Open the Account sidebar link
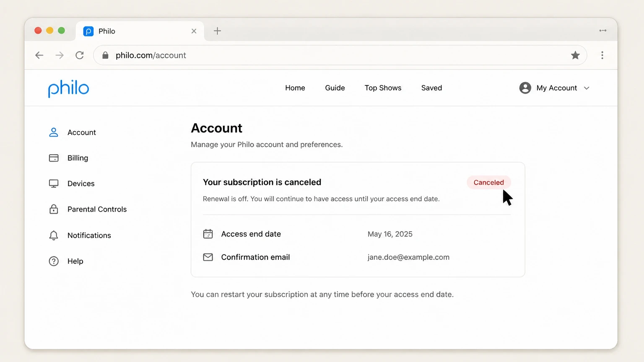Image resolution: width=644 pixels, height=362 pixels. coord(82,132)
